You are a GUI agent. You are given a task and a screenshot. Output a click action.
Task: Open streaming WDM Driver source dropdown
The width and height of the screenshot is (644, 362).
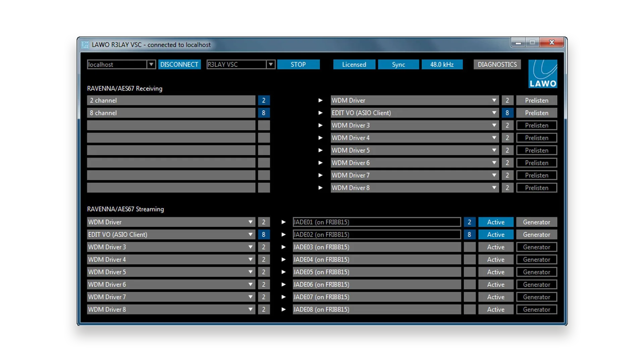(x=250, y=222)
